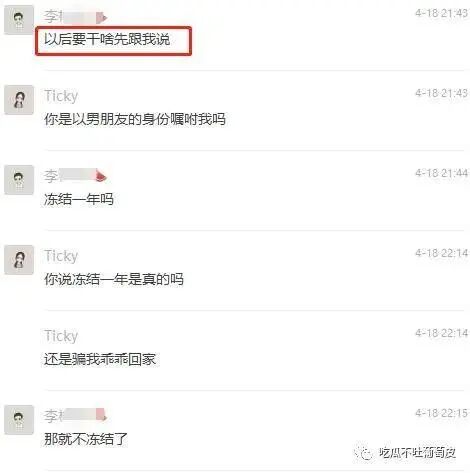Click the Ticky sender name above 你是以男朋友
Screen dimensions: 470x473
tap(61, 96)
